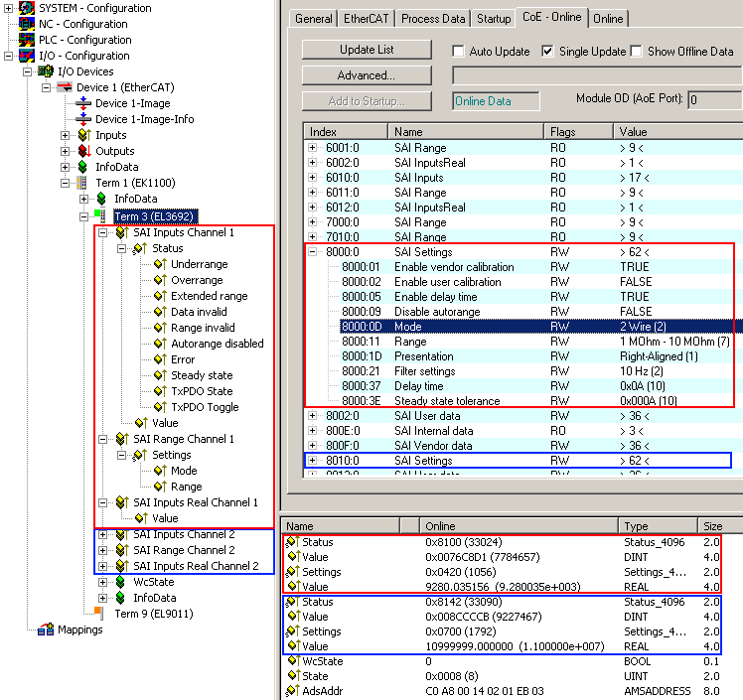The image size is (743, 700).
Task: Expand the 6001:0 SAI Range entry
Action: click(x=312, y=148)
